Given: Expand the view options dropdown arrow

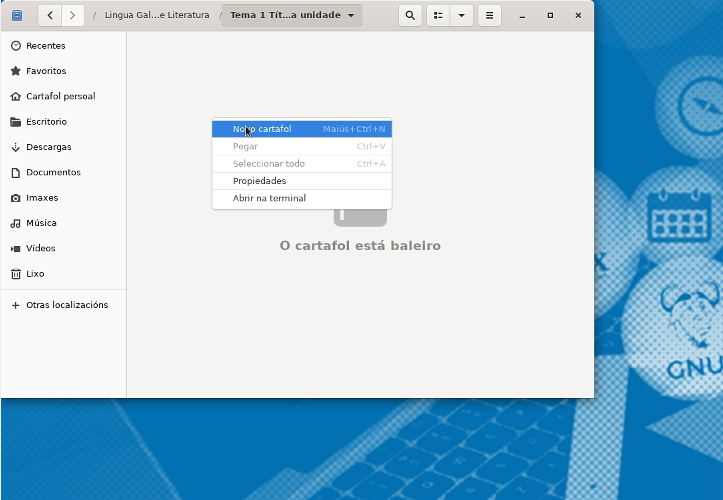Looking at the screenshot, I should click(461, 16).
